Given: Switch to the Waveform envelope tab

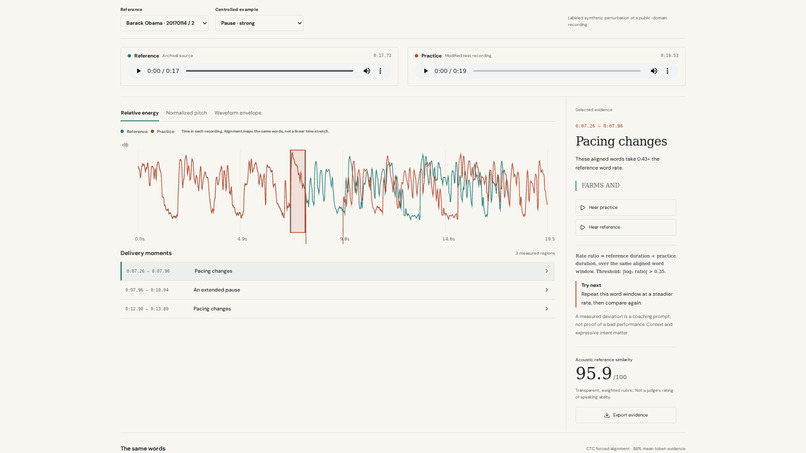Looking at the screenshot, I should [x=238, y=113].
